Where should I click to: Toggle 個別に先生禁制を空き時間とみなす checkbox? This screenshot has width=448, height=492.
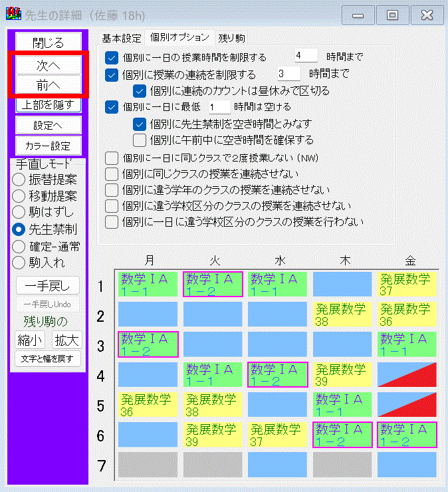click(140, 124)
